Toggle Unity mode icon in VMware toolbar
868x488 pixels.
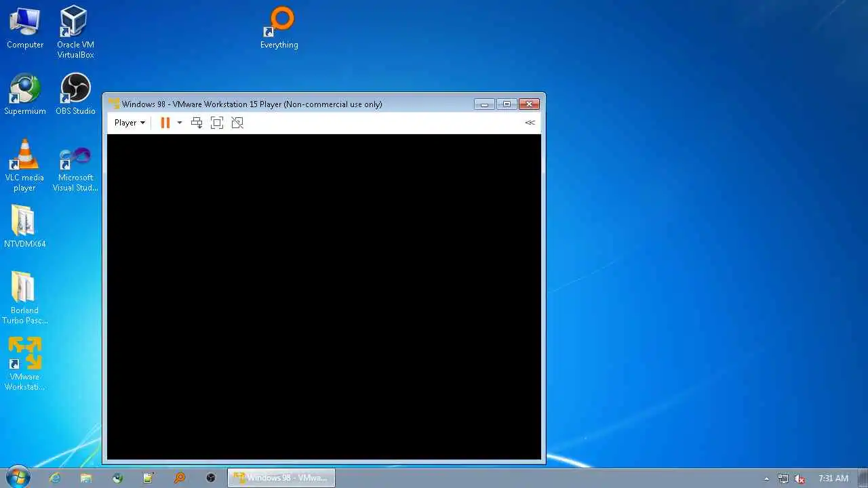(237, 123)
